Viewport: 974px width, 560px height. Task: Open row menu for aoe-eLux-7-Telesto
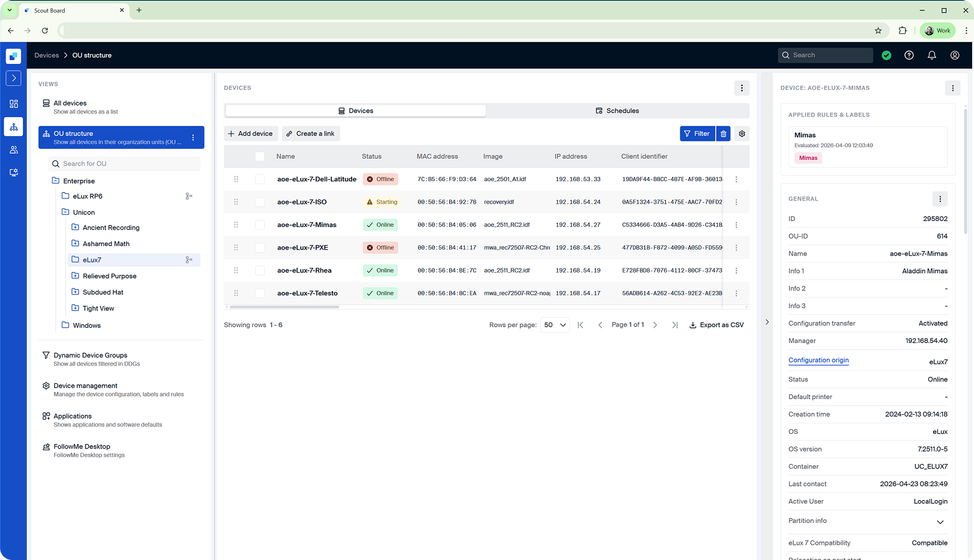(x=737, y=293)
